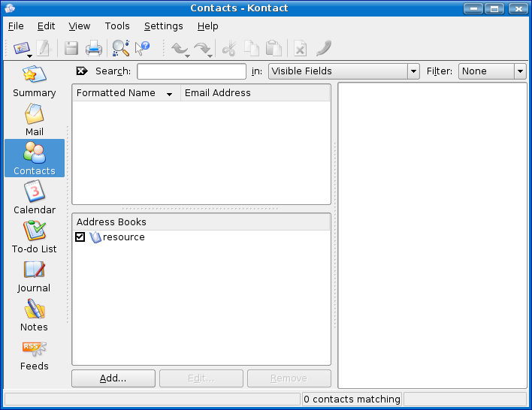532x410 pixels.
Task: Click the New Contact toolbar icon
Action: point(20,48)
